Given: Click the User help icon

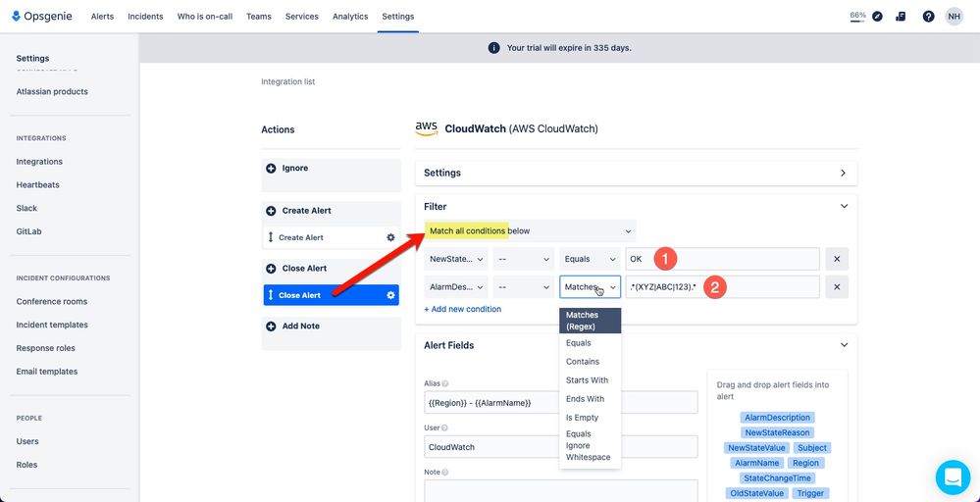Looking at the screenshot, I should pyautogui.click(x=445, y=428).
